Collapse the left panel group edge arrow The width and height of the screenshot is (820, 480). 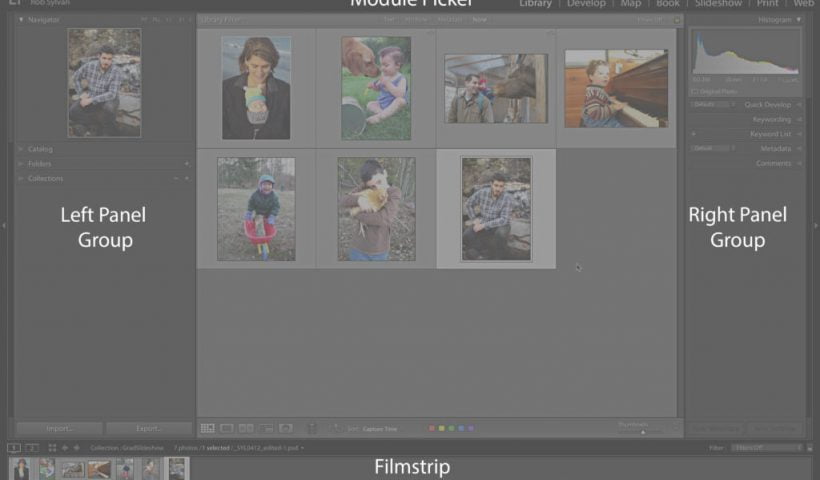(4, 226)
